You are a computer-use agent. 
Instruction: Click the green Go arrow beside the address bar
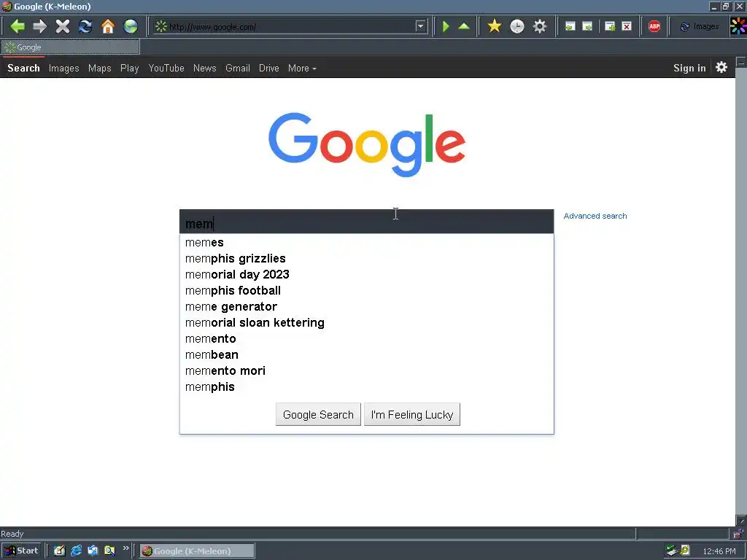coord(446,26)
